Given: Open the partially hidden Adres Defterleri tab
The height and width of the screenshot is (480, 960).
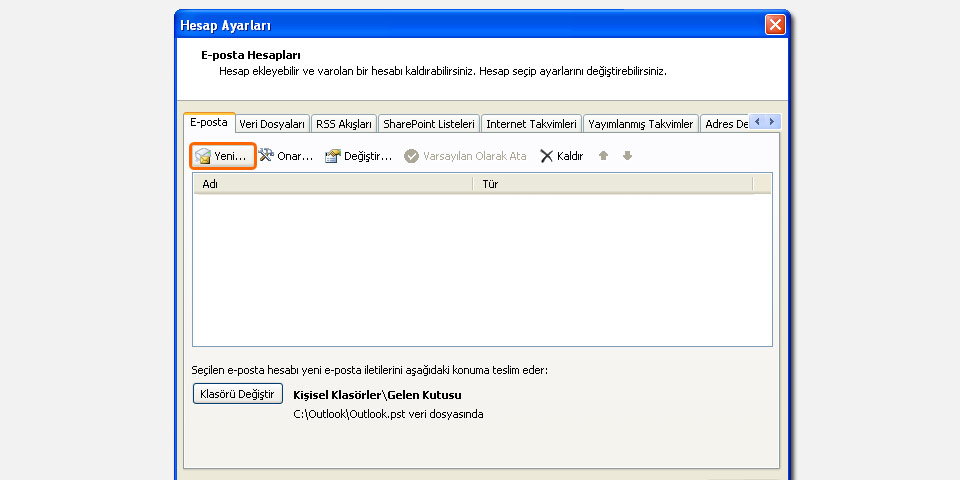Looking at the screenshot, I should (x=726, y=124).
